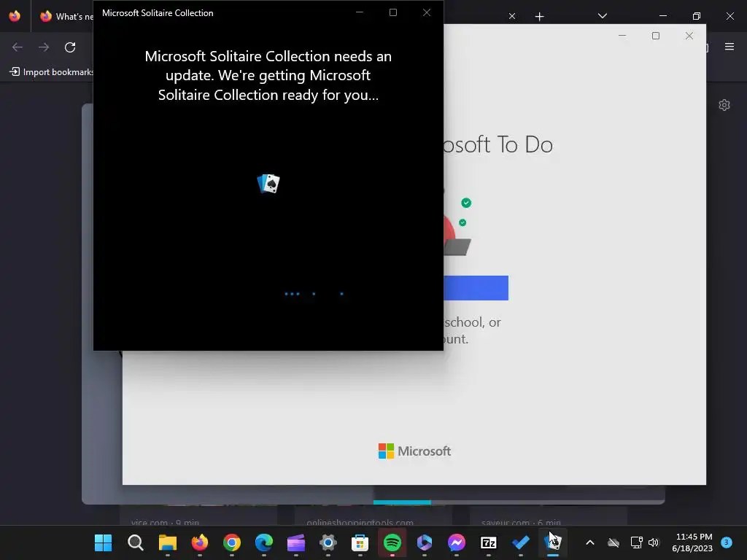Viewport: 747px width, 560px height.
Task: Close the current Firefox tab
Action: coord(512,16)
